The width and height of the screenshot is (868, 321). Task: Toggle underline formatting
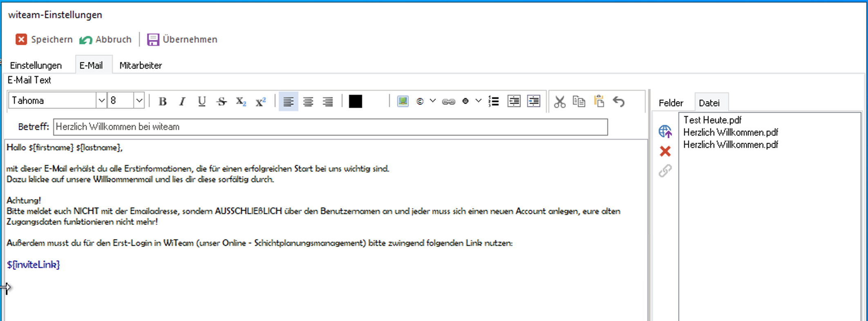(201, 102)
